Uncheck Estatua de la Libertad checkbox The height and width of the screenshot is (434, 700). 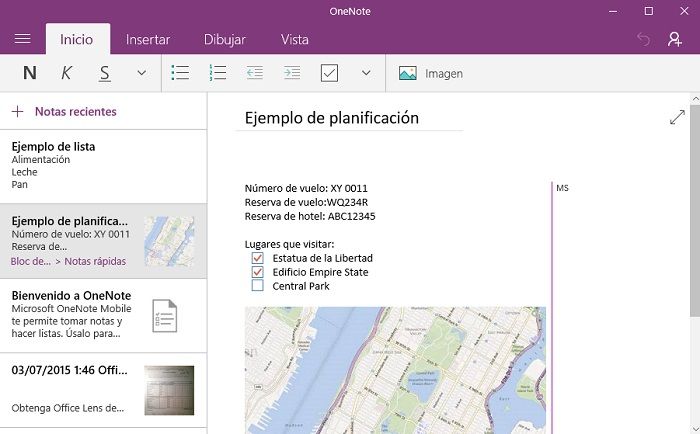click(x=258, y=258)
